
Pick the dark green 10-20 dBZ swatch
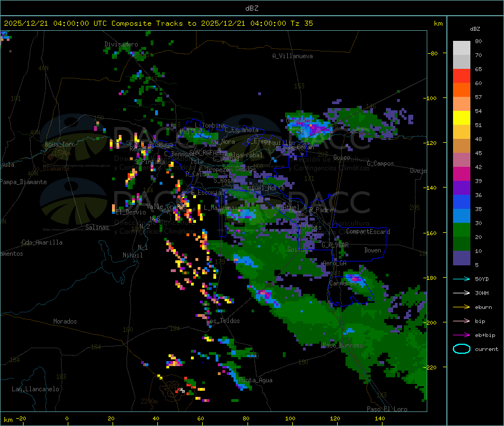click(461, 244)
